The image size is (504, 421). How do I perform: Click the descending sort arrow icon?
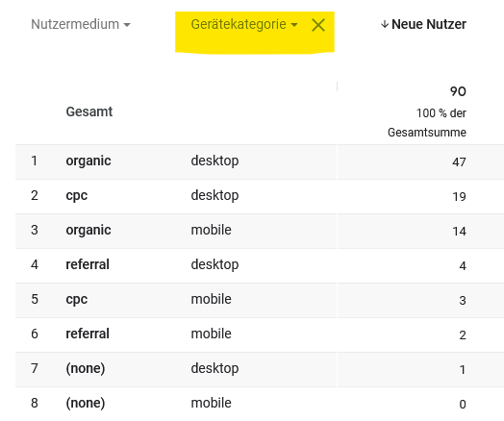coord(385,24)
